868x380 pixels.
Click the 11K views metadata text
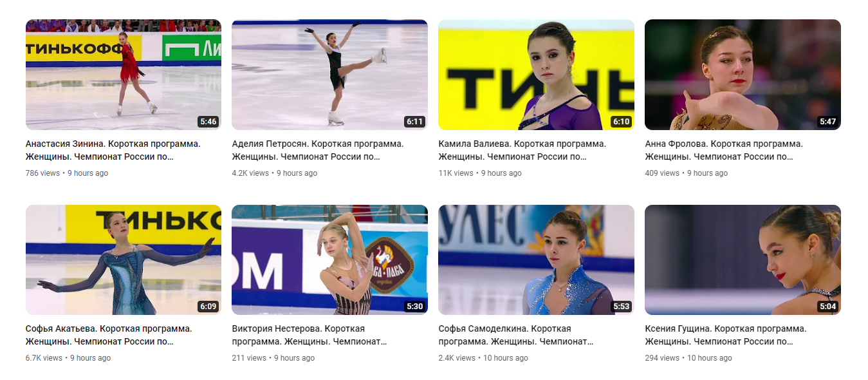456,173
